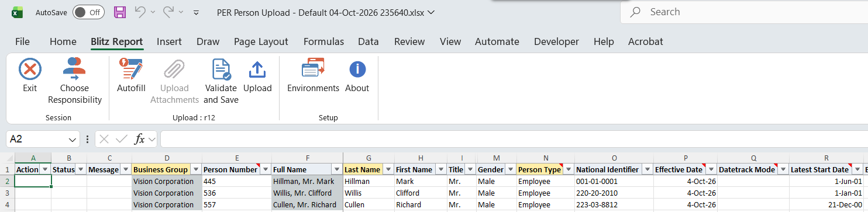Select cell A2 under Action
The image size is (868, 212).
click(x=33, y=181)
